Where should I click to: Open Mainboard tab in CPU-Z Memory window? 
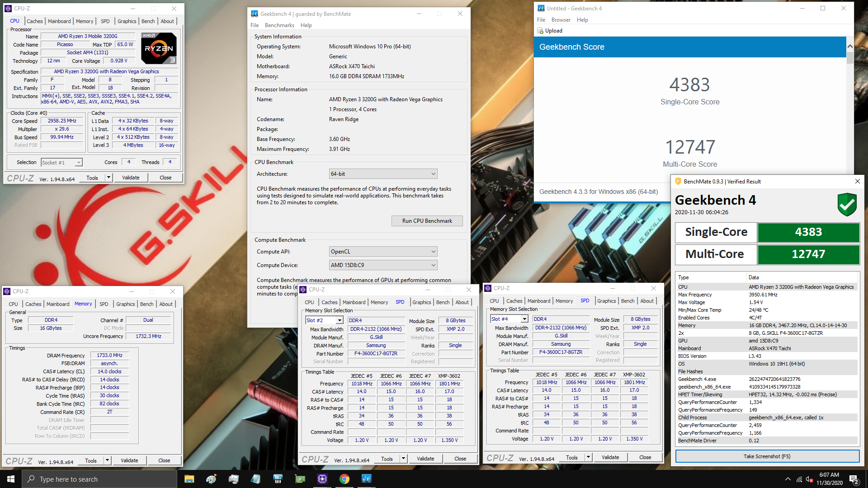(x=58, y=304)
